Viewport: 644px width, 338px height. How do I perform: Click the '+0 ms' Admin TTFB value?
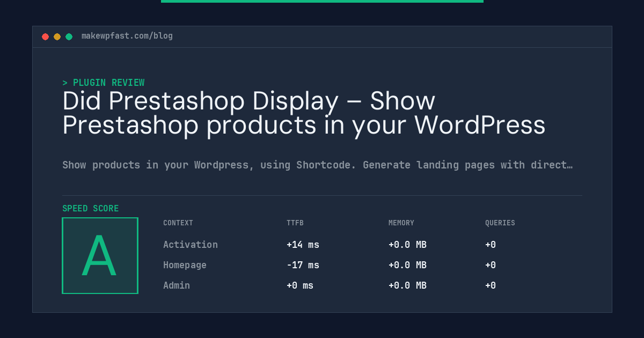coord(300,285)
